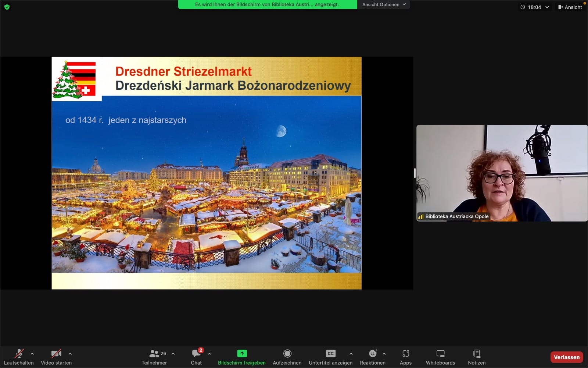Open the Ansicht Optionen dropdown
Screen dimensions: 588x368
pyautogui.click(x=384, y=4)
